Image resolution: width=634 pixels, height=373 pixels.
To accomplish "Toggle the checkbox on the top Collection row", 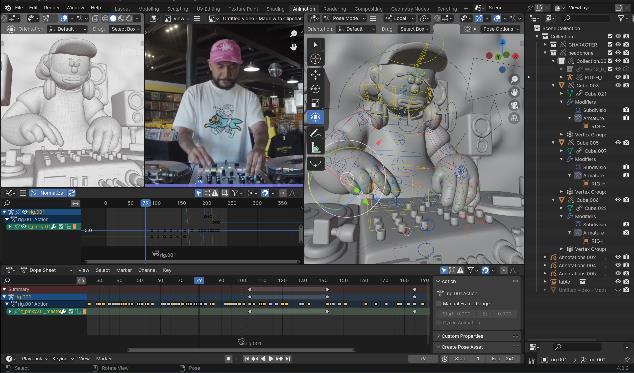I will coord(610,36).
